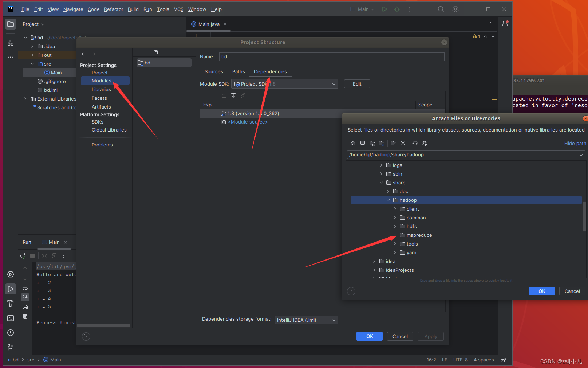The image size is (588, 368).
Task: Select the Main.java editor tab
Action: [209, 24]
